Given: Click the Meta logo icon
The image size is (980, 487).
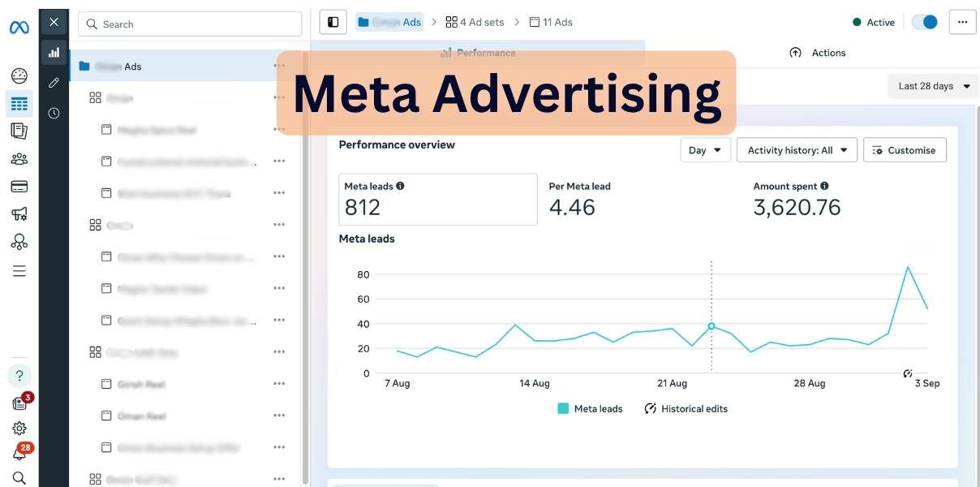Looking at the screenshot, I should click(x=19, y=28).
